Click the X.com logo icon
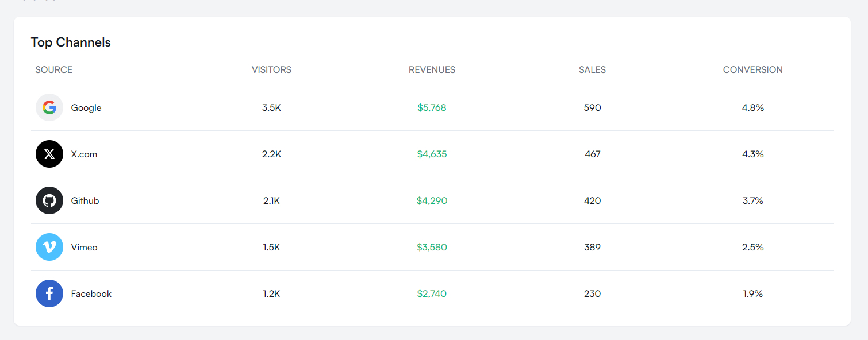Screen dimensions: 868x340 point(49,154)
